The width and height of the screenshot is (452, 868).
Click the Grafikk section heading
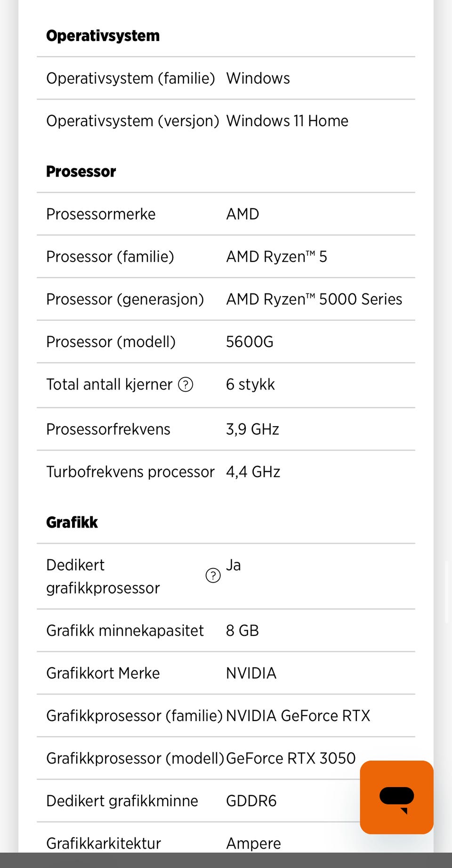pos(72,522)
